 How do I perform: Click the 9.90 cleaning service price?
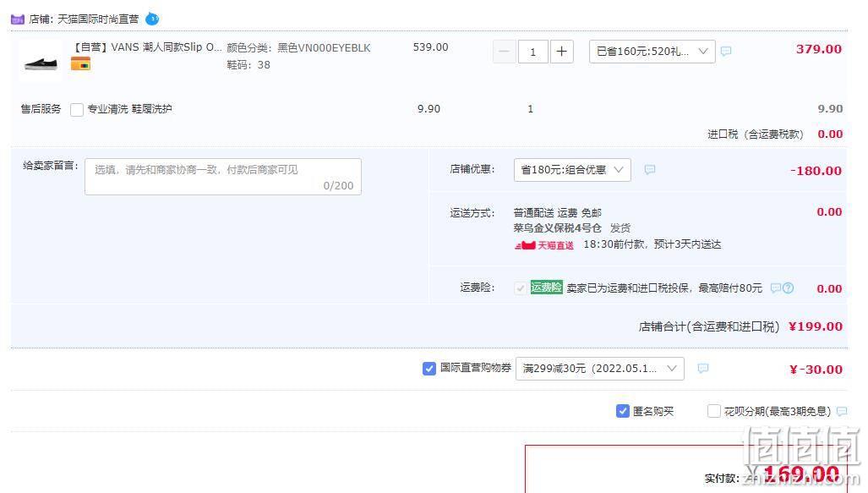(429, 109)
